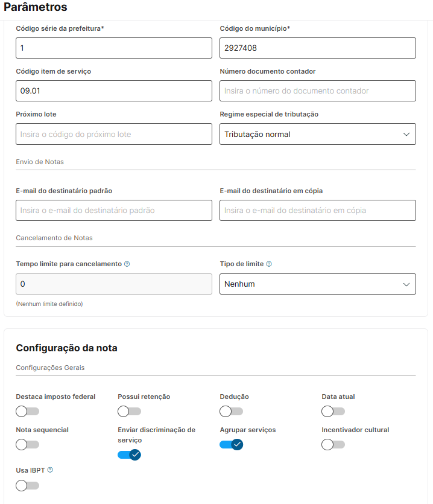Toggle the Dedução switch

231,412
